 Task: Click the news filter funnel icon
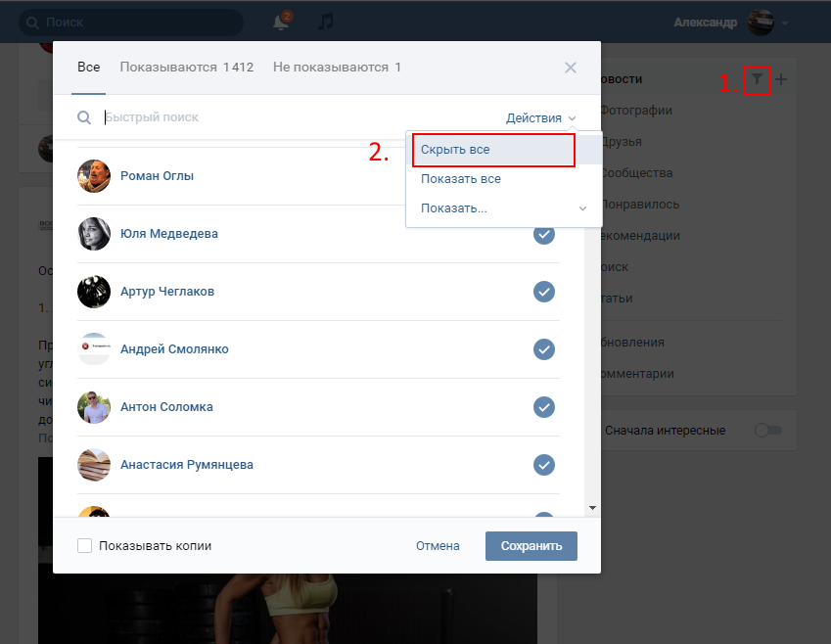click(x=757, y=80)
